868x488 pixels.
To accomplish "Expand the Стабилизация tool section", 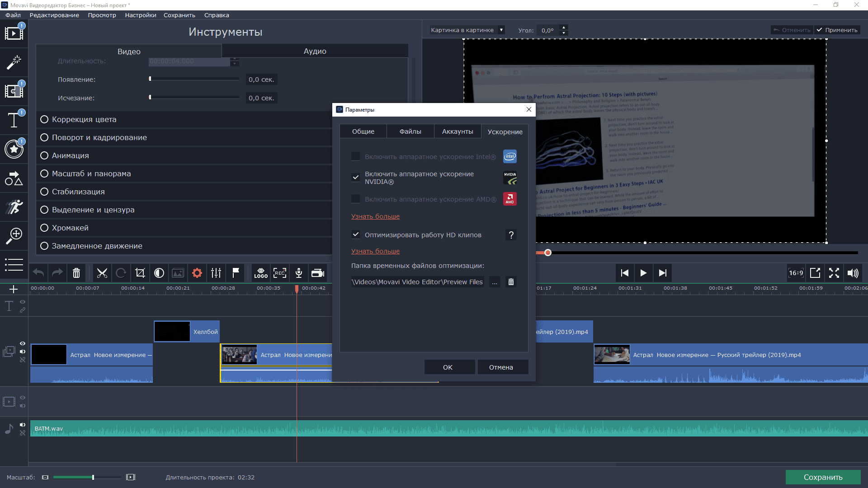I will [x=78, y=192].
